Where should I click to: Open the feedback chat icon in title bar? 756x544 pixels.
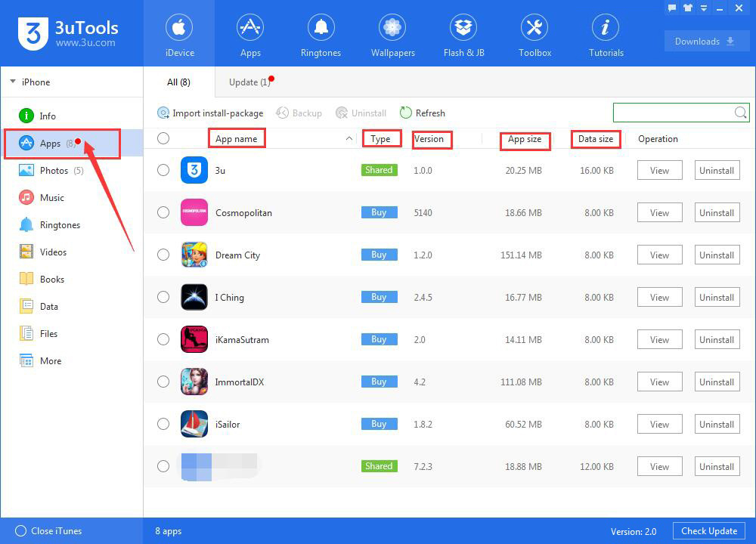click(672, 8)
